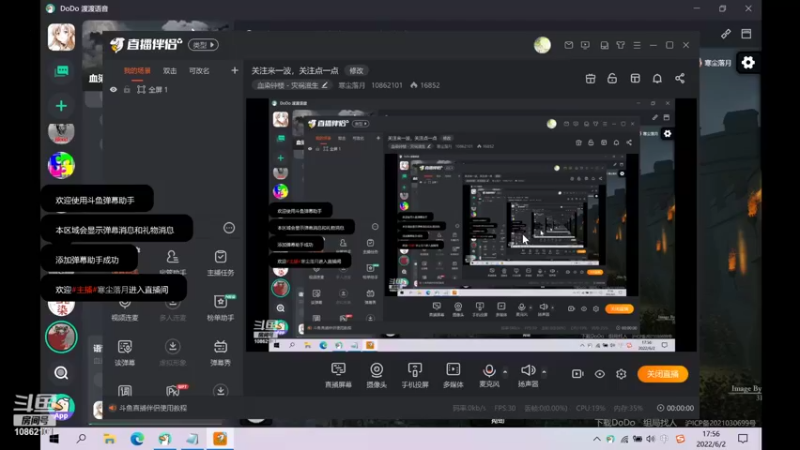Open the hamburger menu in 直播伴侣 title bar

click(637, 45)
